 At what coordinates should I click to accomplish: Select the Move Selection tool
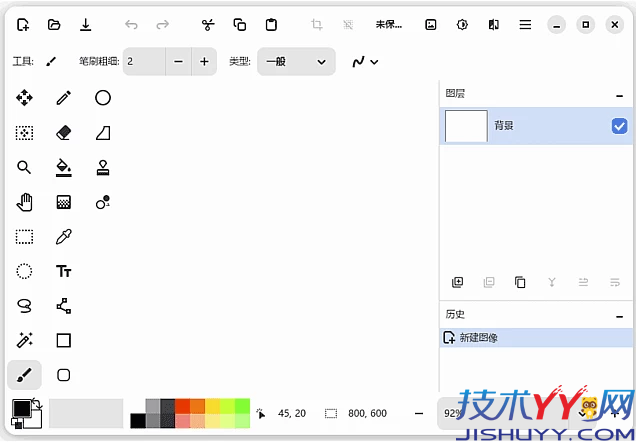click(24, 133)
